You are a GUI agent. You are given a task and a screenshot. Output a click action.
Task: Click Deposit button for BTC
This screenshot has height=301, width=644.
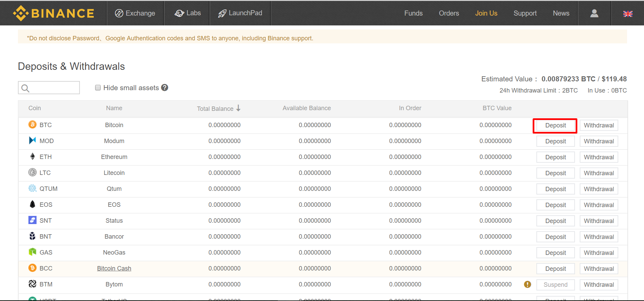click(555, 125)
